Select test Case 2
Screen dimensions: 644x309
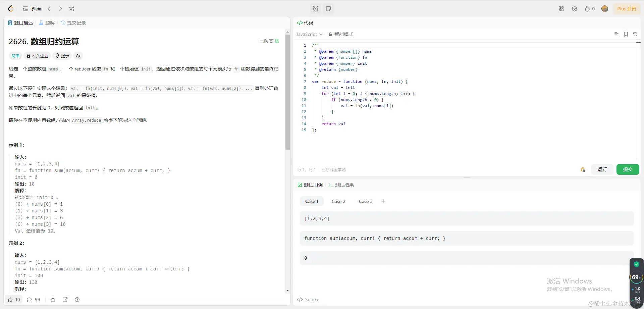338,201
